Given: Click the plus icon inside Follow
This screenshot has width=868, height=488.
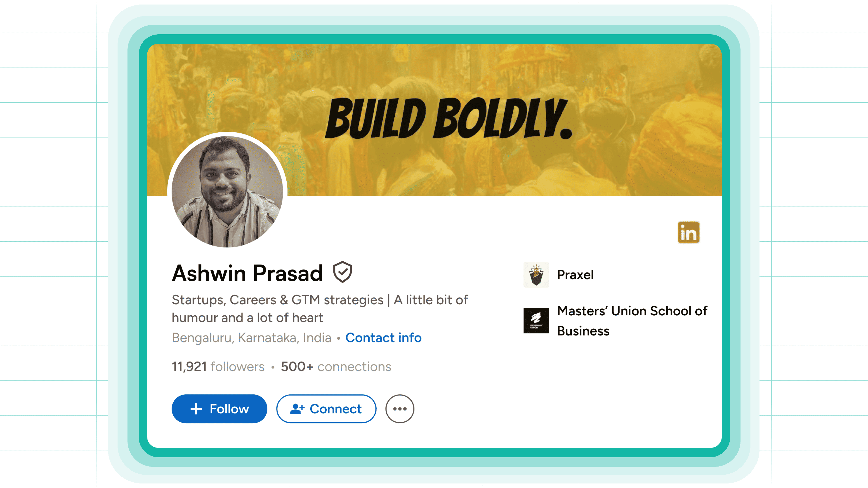Looking at the screenshot, I should click(196, 409).
